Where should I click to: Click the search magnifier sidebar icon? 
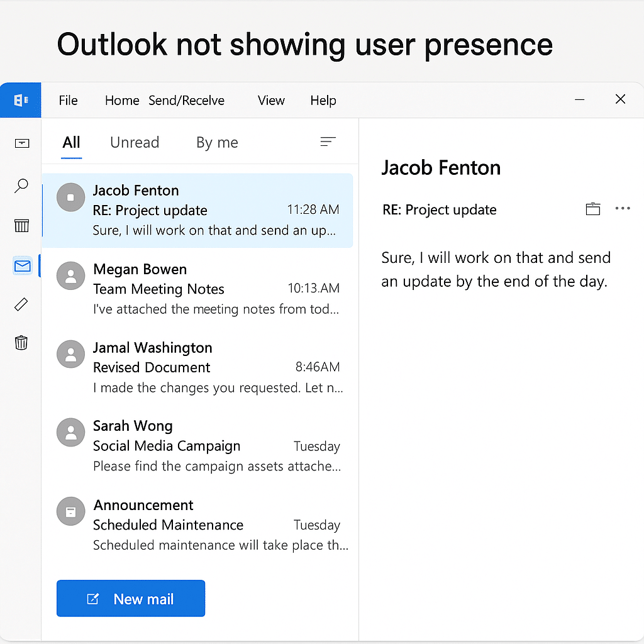point(21,186)
